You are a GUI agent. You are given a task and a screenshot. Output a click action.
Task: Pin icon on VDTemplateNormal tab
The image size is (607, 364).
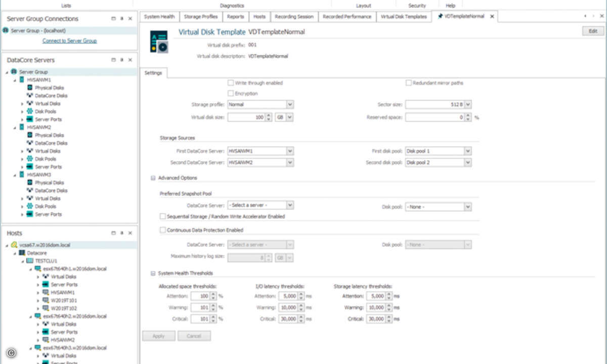440,16
